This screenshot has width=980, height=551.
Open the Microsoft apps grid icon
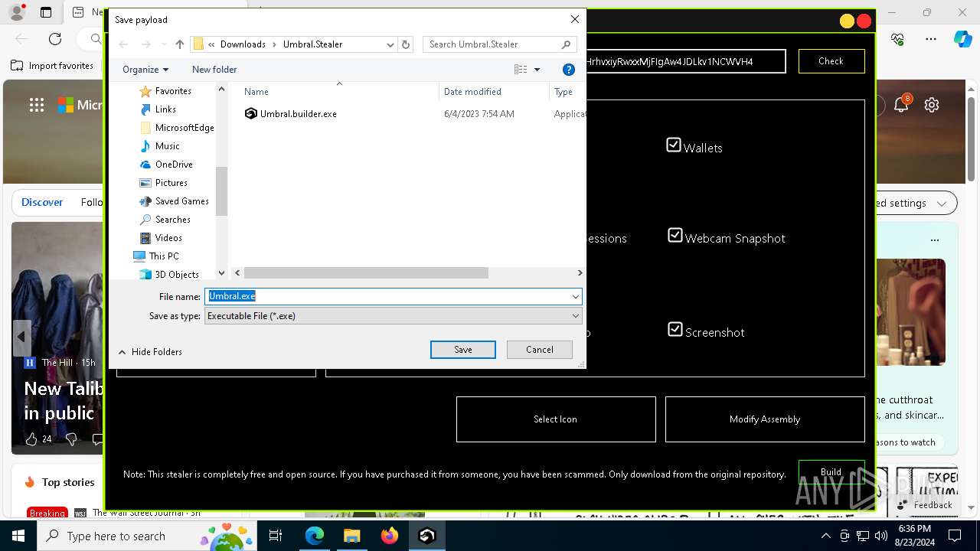37,105
